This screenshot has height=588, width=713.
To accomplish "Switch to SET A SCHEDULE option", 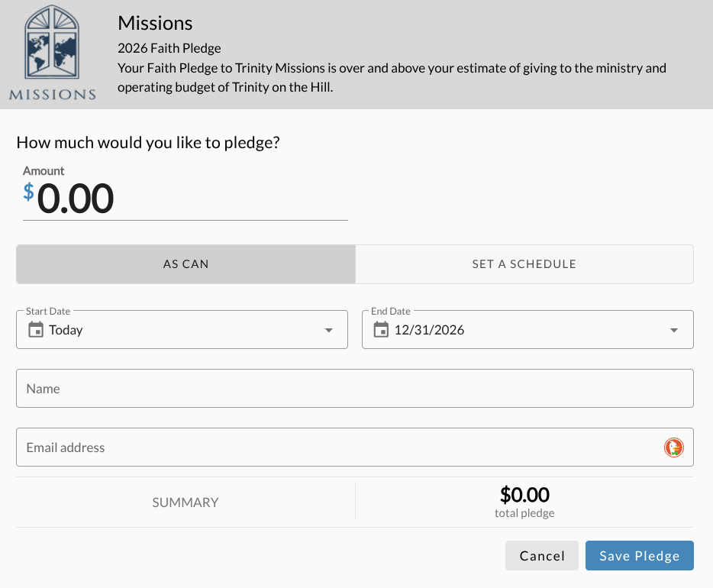I will click(x=524, y=264).
